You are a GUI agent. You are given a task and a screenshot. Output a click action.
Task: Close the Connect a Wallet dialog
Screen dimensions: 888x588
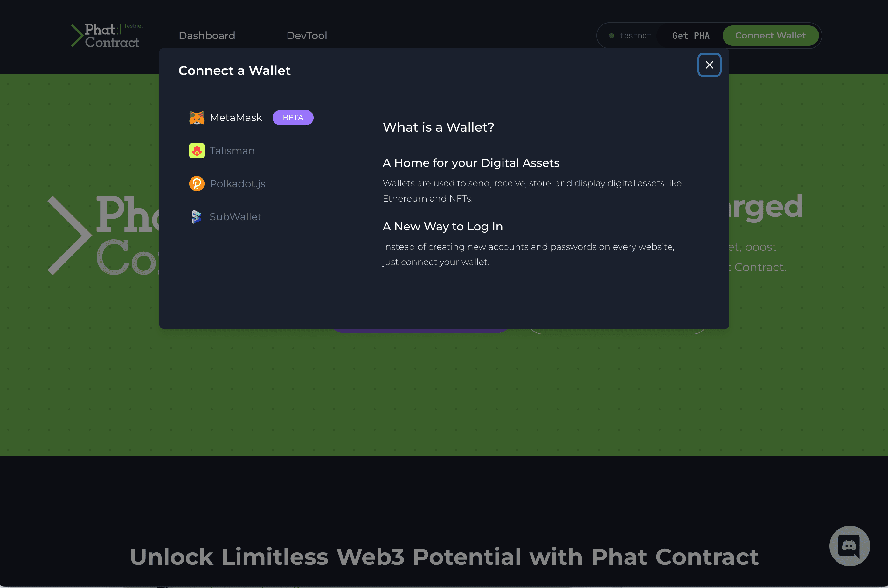pyautogui.click(x=709, y=65)
